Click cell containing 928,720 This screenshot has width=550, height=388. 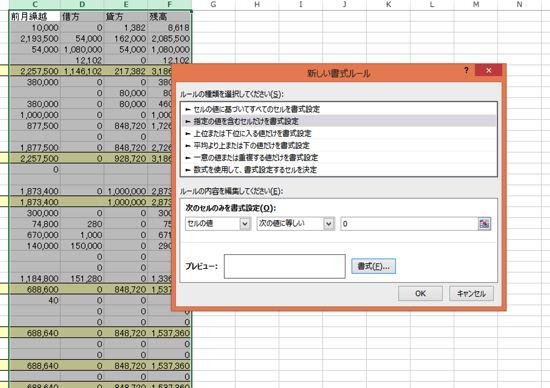(x=126, y=159)
